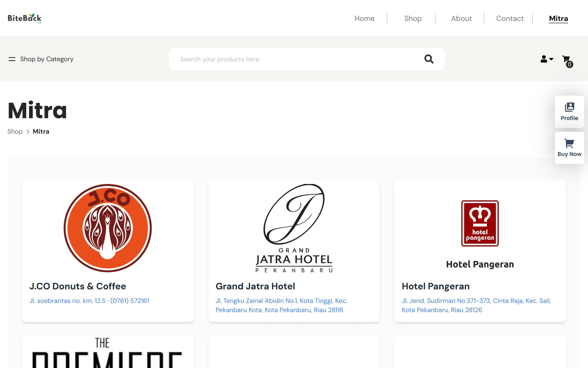Image resolution: width=588 pixels, height=368 pixels.
Task: Click the Mitra breadcrumb text
Action: click(x=41, y=131)
